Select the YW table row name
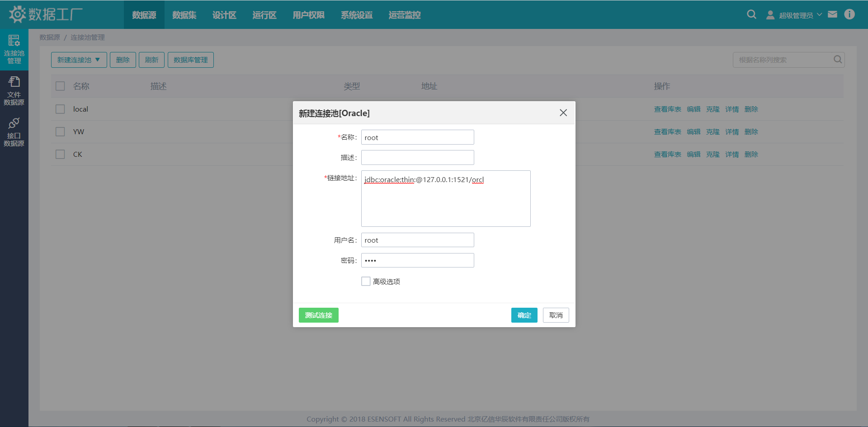 point(79,131)
